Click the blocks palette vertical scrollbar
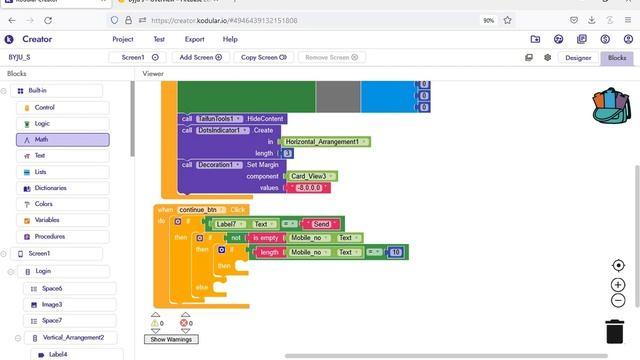Screen dimensions: 640x360 [x=132, y=118]
